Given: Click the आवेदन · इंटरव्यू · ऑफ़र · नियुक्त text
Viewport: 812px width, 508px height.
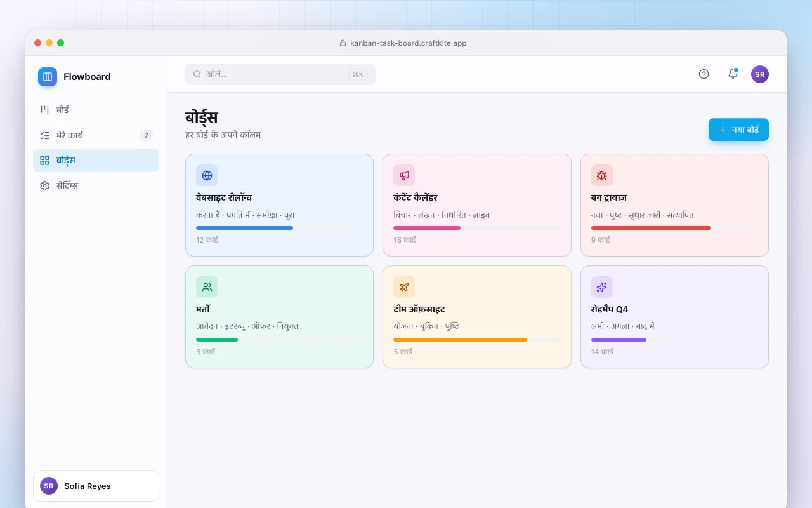Looking at the screenshot, I should [x=247, y=326].
